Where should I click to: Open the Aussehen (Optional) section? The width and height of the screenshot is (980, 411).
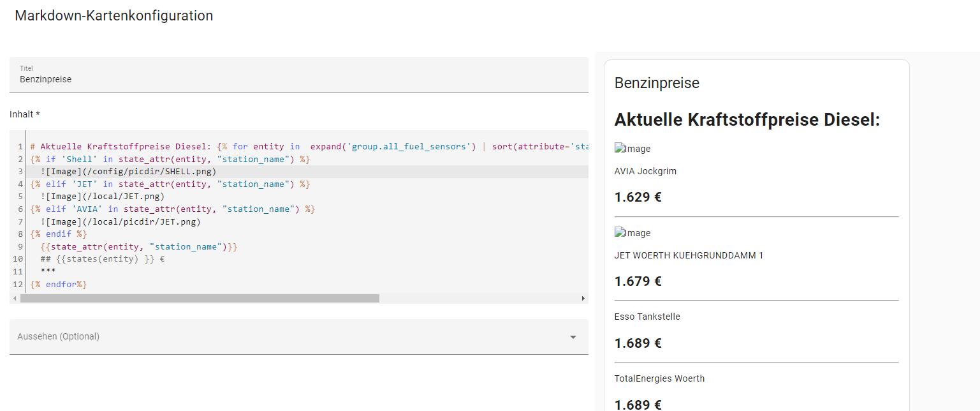point(298,336)
